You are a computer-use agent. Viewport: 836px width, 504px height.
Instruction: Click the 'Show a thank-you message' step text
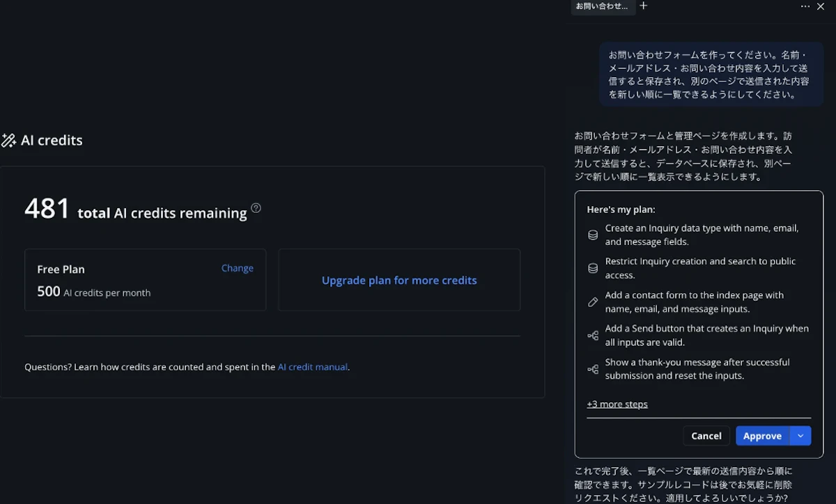click(697, 369)
